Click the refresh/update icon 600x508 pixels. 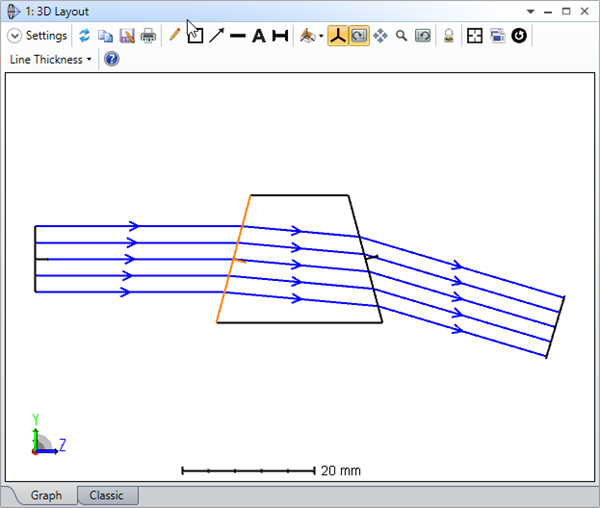point(85,36)
